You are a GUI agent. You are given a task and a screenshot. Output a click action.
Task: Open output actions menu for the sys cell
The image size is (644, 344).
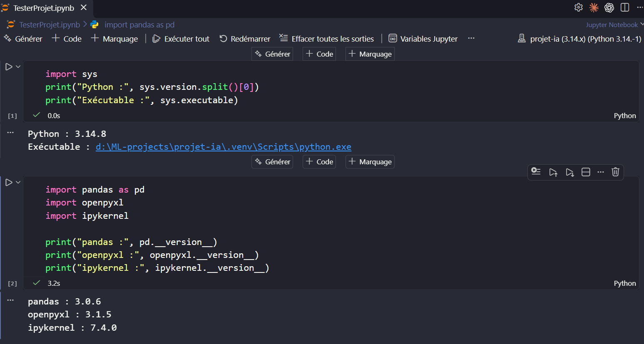pos(10,133)
